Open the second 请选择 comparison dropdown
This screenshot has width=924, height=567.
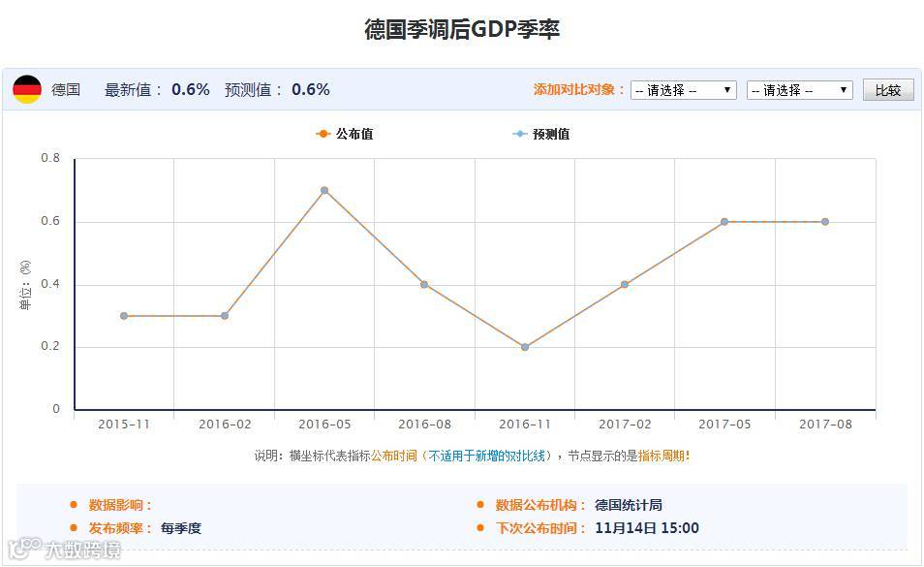(800, 90)
